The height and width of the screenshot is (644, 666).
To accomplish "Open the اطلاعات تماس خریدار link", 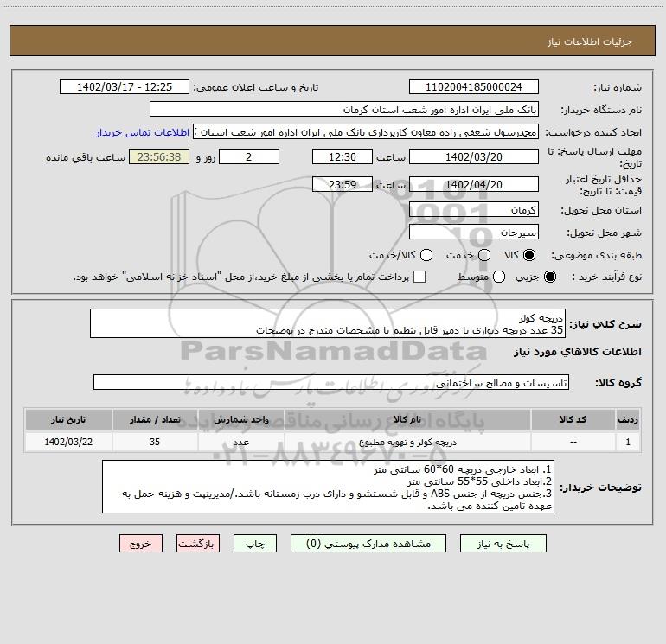I will coord(143,132).
